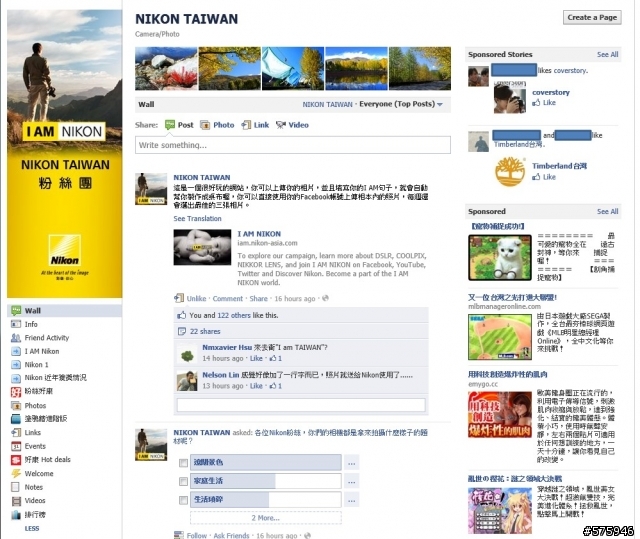Click the Links icon in sidebar
This screenshot has height=539, width=640.
click(x=16, y=433)
